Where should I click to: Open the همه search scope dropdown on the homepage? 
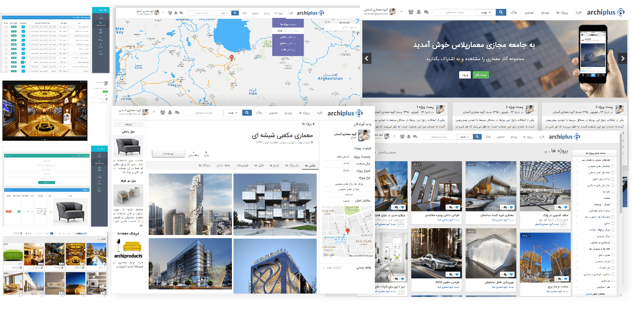tap(485, 12)
